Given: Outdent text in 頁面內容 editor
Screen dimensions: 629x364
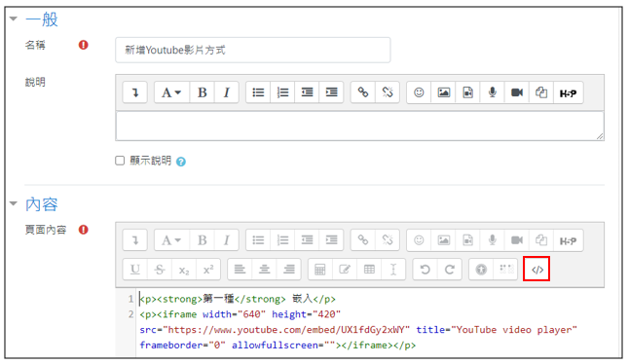Looking at the screenshot, I should pyautogui.click(x=308, y=240).
